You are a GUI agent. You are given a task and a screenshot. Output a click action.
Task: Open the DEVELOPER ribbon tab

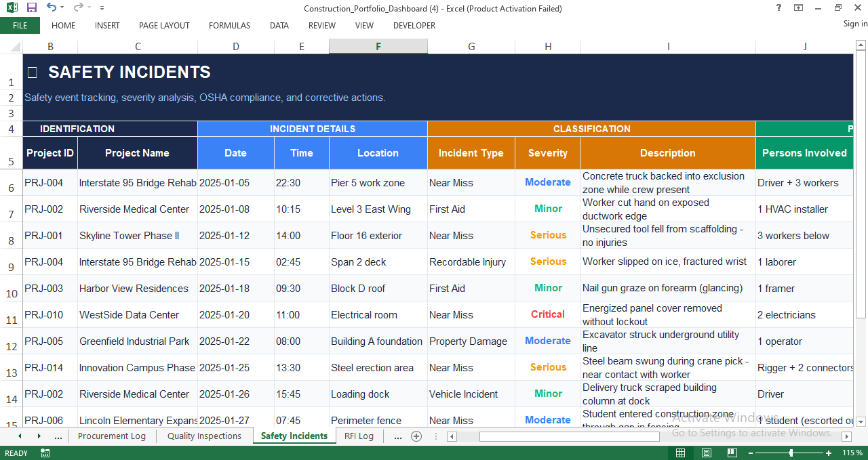414,26
